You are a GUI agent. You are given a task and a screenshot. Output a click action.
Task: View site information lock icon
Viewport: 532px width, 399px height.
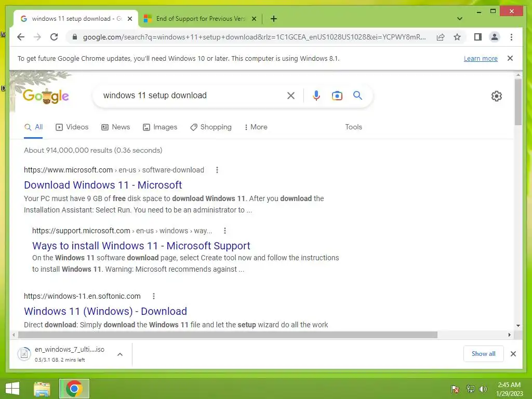point(75,37)
